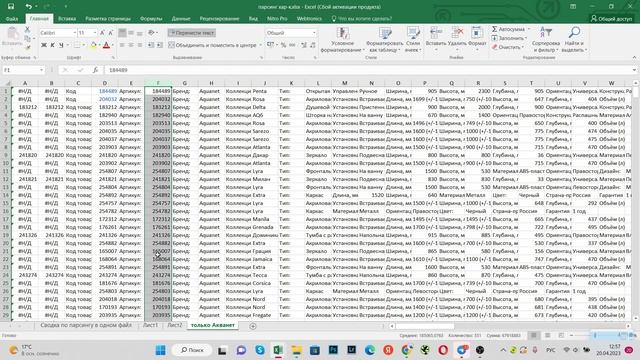Expand the Name Box dropdown
Screen dimensions: 640x360
point(41,70)
